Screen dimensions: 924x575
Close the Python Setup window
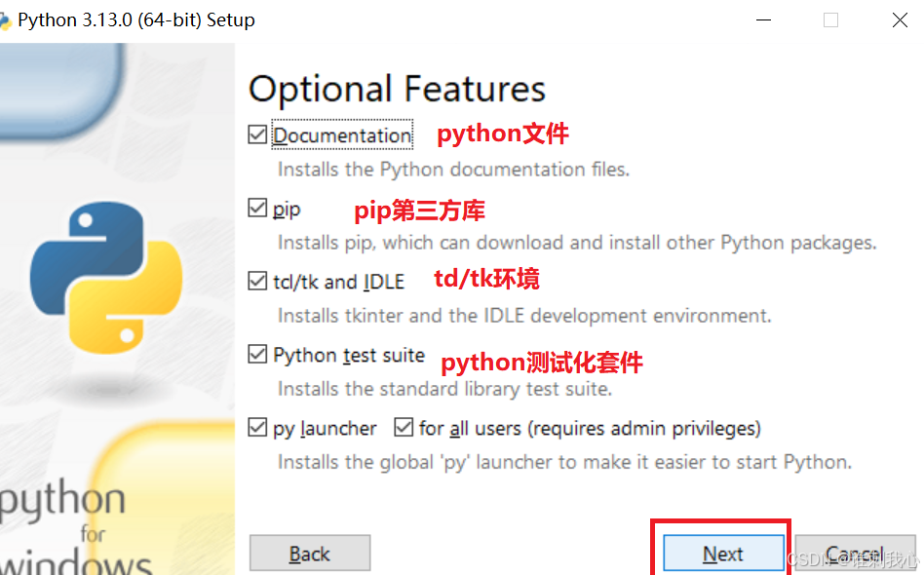900,20
